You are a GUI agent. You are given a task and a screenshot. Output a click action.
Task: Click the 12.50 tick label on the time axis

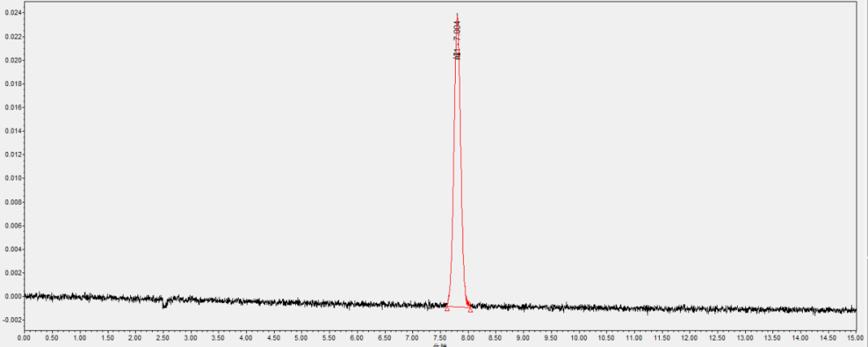coord(718,337)
